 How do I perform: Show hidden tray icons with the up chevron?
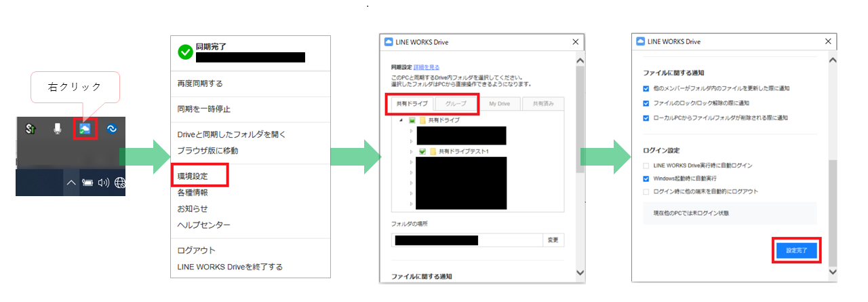coord(71,183)
